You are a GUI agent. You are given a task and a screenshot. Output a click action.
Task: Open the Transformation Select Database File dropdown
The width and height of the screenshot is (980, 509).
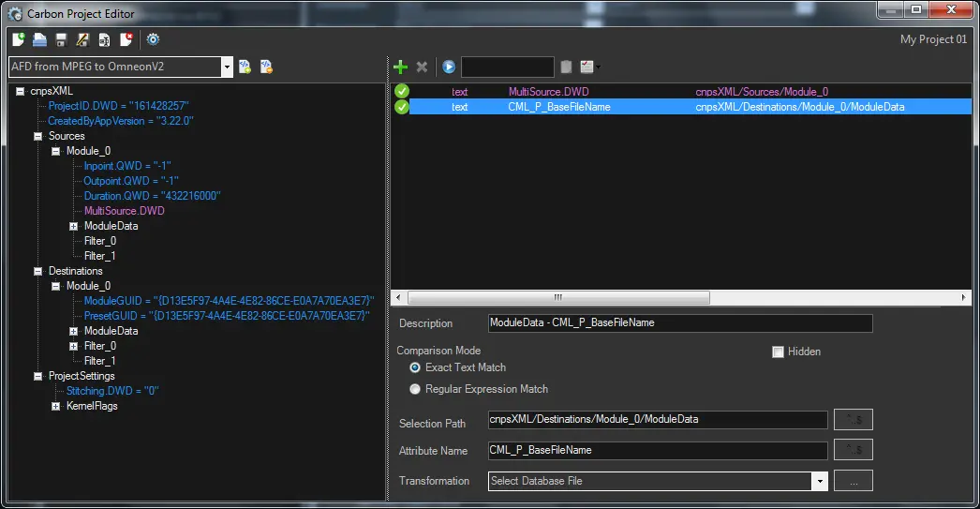click(820, 481)
